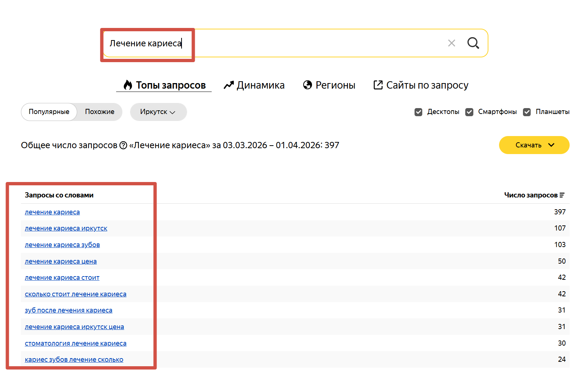Open the Регионы tab

point(329,85)
